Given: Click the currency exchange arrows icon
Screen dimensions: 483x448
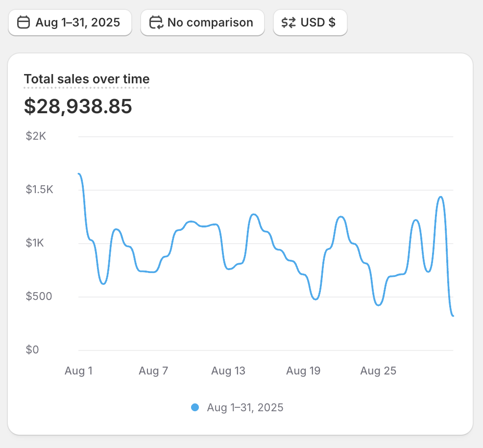Looking at the screenshot, I should coord(289,23).
